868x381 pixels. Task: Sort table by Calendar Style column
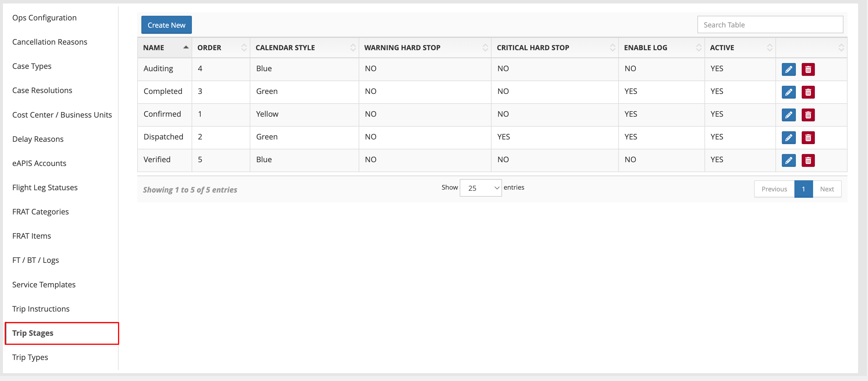tap(305, 48)
